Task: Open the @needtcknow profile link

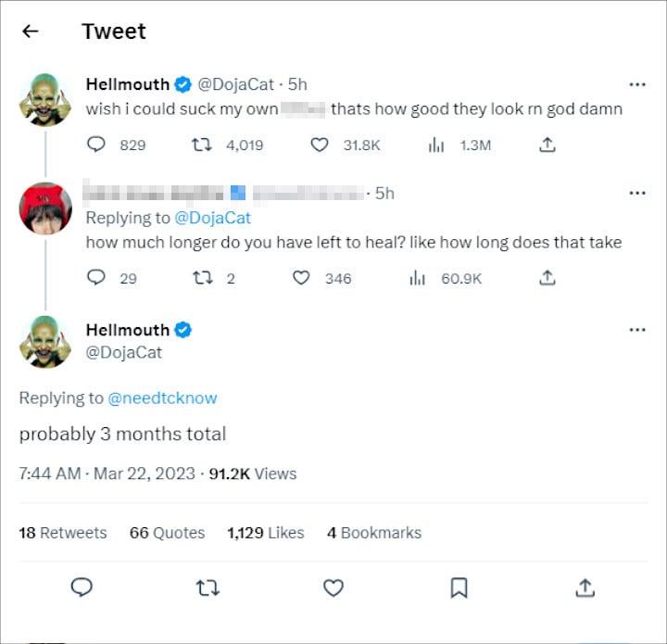Action: point(162,398)
